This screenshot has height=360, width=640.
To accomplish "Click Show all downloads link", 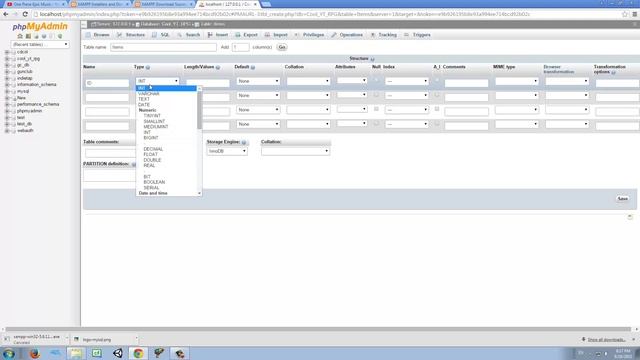I will tap(606, 340).
